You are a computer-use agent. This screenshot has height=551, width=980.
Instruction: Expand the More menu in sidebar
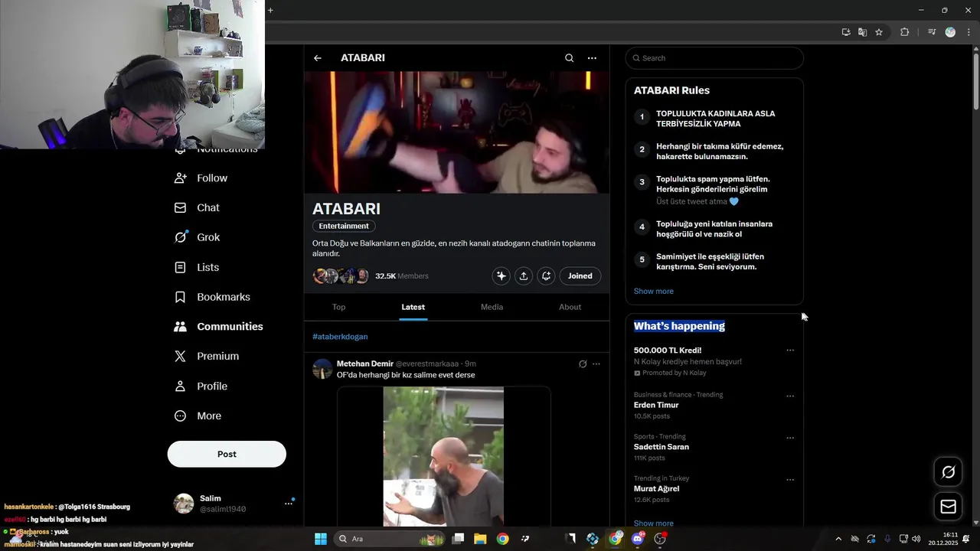coord(198,416)
